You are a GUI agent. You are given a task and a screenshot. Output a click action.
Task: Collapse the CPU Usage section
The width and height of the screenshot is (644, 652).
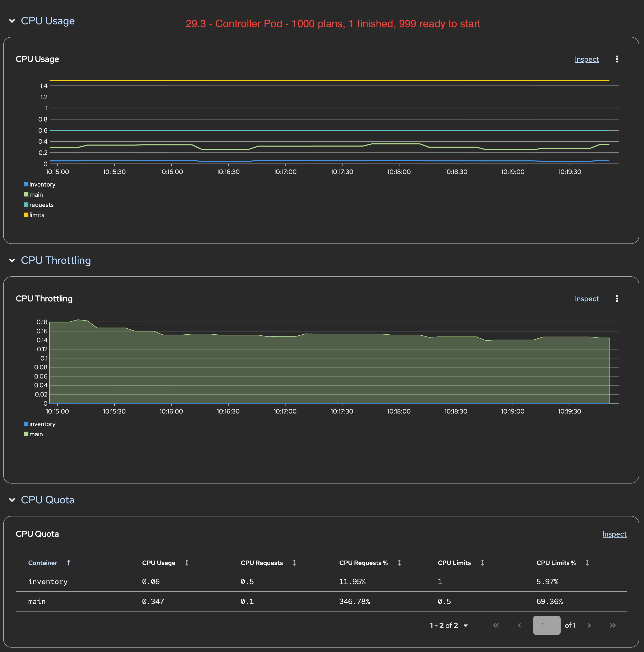tap(12, 21)
